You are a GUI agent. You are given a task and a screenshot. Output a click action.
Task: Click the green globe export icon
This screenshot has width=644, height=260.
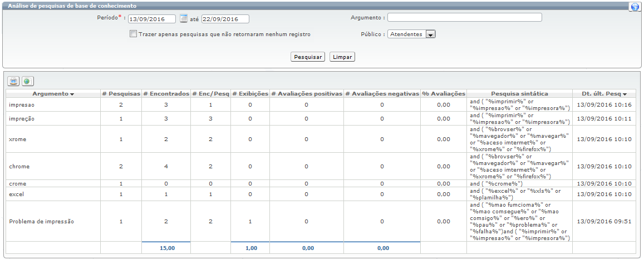tap(27, 81)
